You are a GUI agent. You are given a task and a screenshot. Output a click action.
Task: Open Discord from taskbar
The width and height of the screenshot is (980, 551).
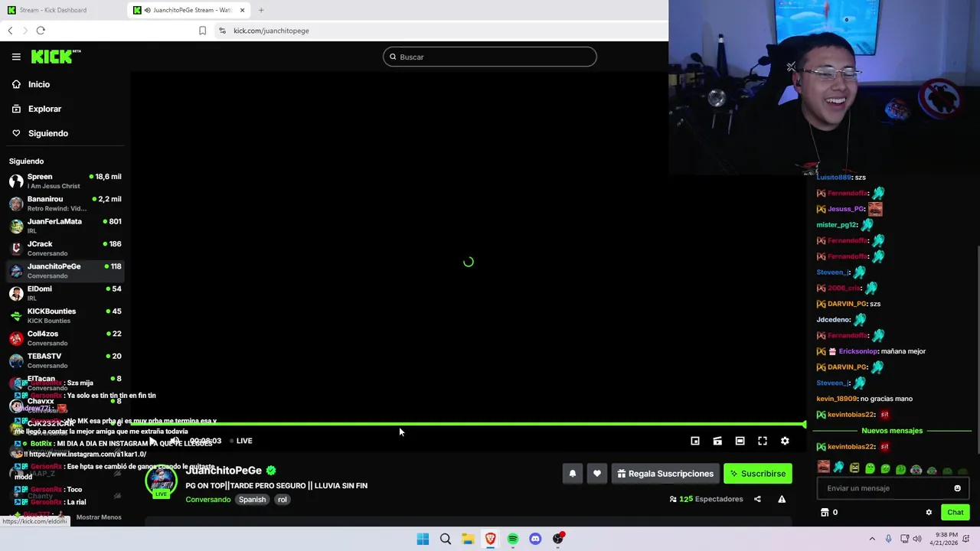click(x=535, y=539)
